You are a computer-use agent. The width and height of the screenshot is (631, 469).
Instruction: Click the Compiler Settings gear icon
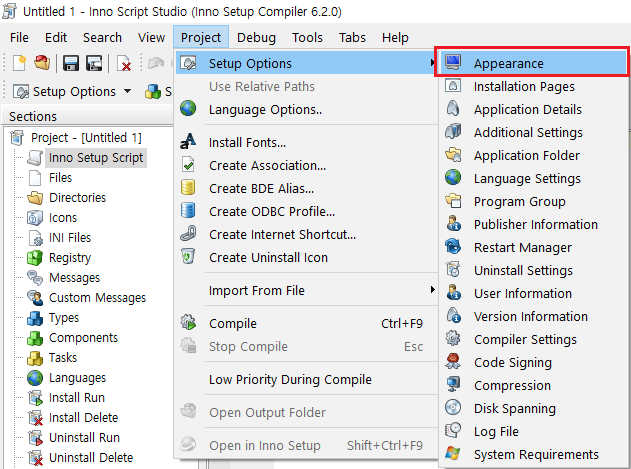[x=453, y=339]
